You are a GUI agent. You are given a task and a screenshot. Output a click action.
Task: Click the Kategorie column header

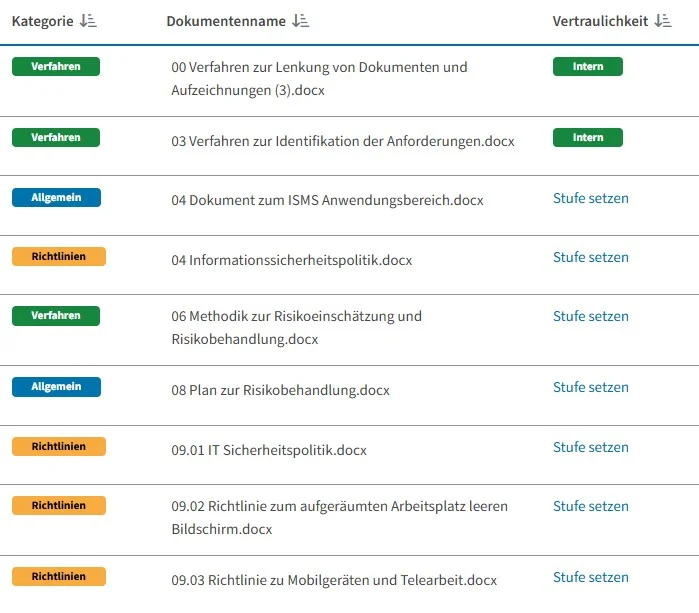[x=42, y=21]
